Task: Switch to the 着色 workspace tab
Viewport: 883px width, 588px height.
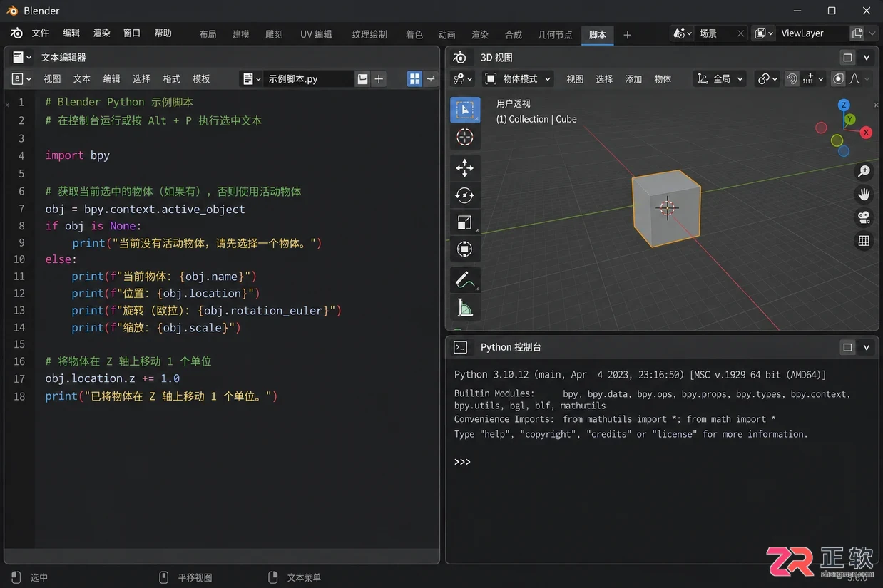Action: 414,34
